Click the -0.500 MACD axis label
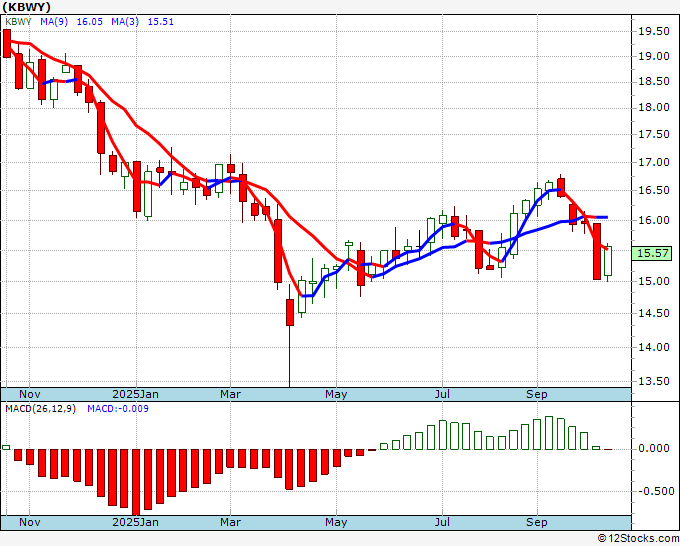This screenshot has height=546, width=680. (x=654, y=491)
